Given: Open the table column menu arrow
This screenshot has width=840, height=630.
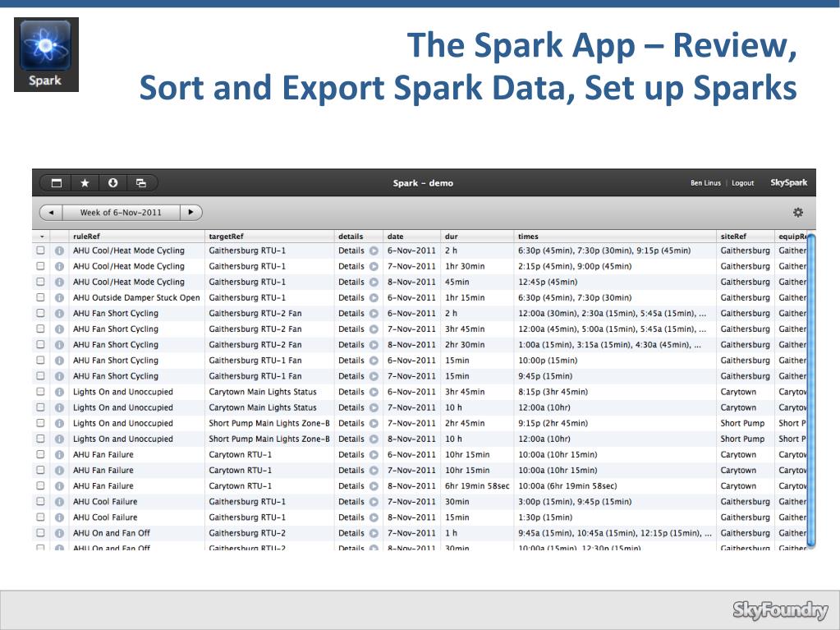Looking at the screenshot, I should pos(42,237).
